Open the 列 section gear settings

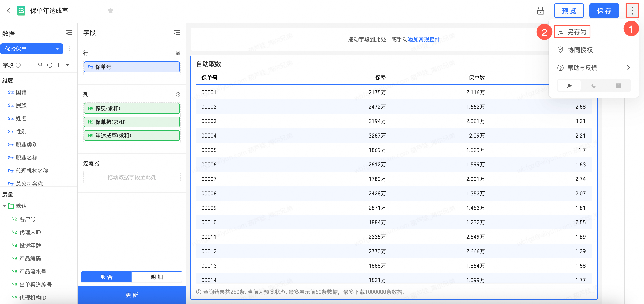(178, 94)
